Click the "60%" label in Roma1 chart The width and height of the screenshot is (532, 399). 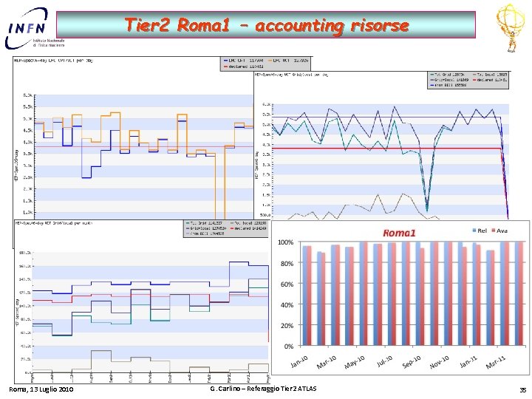[287, 284]
